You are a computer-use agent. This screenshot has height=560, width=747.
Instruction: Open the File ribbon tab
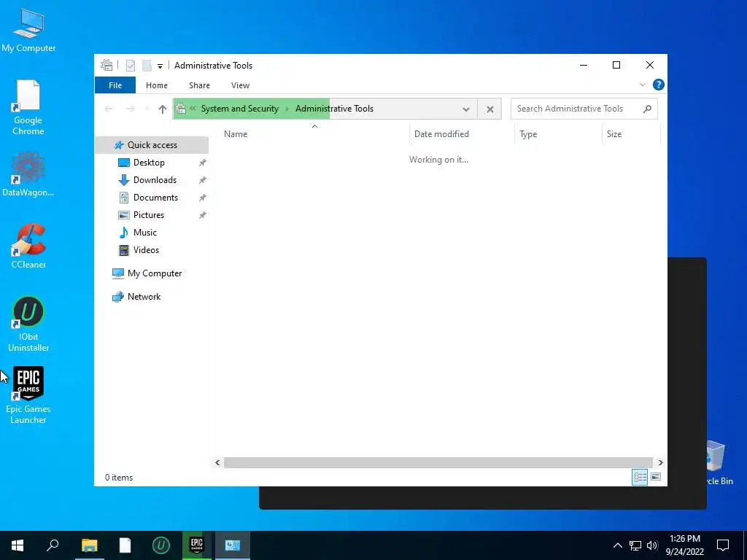pyautogui.click(x=115, y=85)
